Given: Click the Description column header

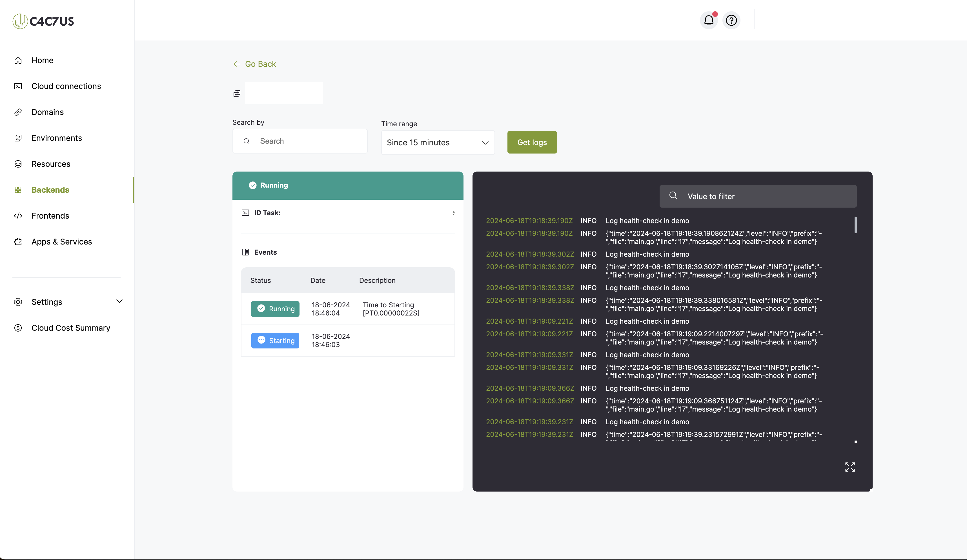Looking at the screenshot, I should pos(377,280).
